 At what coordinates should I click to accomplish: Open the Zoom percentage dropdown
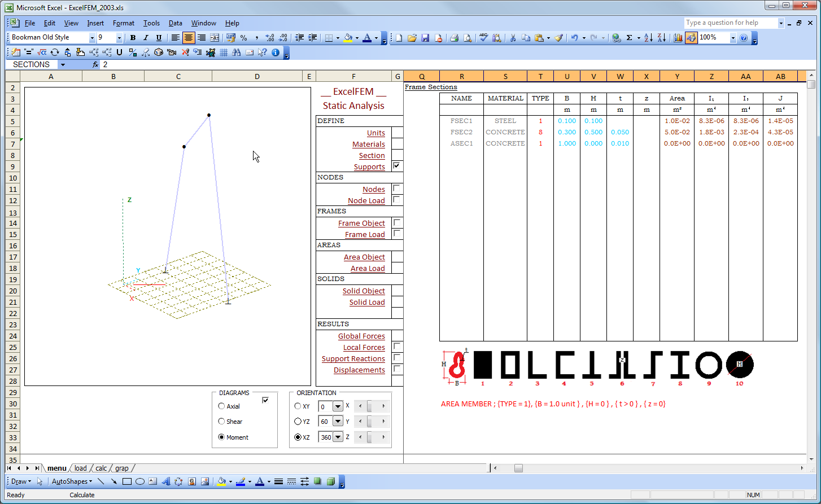point(733,38)
